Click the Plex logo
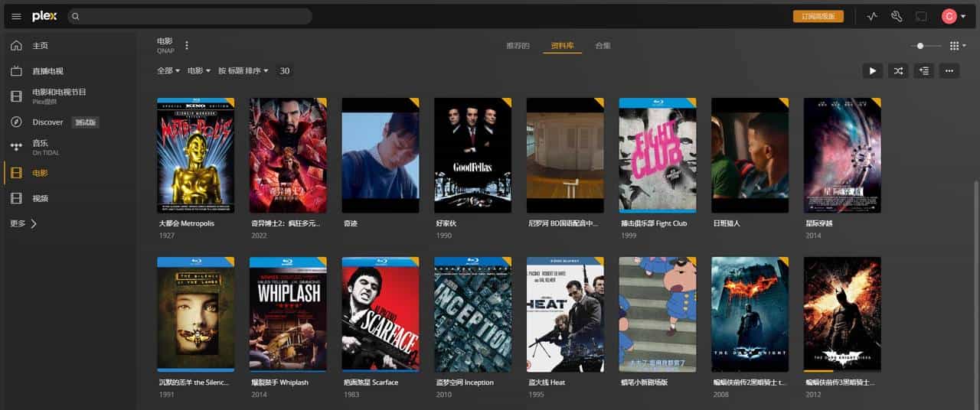This screenshot has width=980, height=410. pyautogui.click(x=44, y=16)
